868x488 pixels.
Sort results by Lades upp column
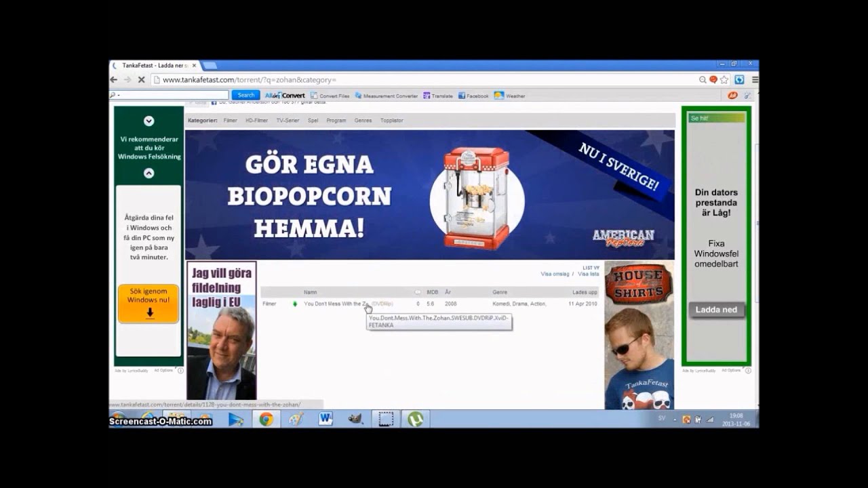tap(585, 292)
